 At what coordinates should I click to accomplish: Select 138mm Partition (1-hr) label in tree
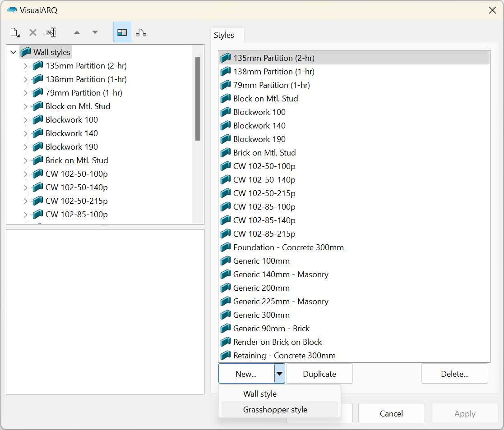click(86, 79)
